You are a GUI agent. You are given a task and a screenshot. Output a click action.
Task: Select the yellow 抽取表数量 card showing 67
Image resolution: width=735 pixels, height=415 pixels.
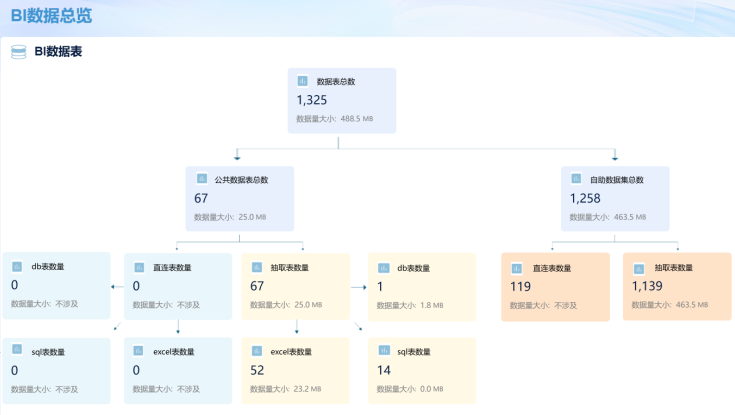tap(296, 286)
